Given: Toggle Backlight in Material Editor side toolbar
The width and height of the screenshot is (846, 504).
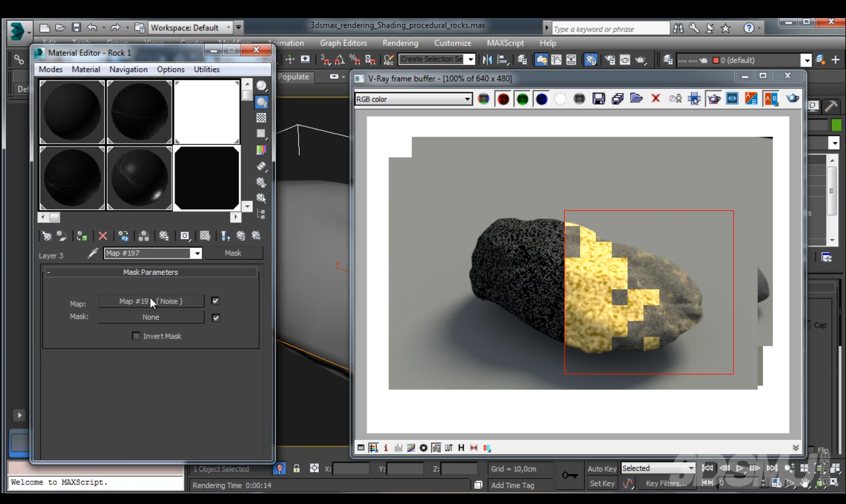Looking at the screenshot, I should coord(261,102).
